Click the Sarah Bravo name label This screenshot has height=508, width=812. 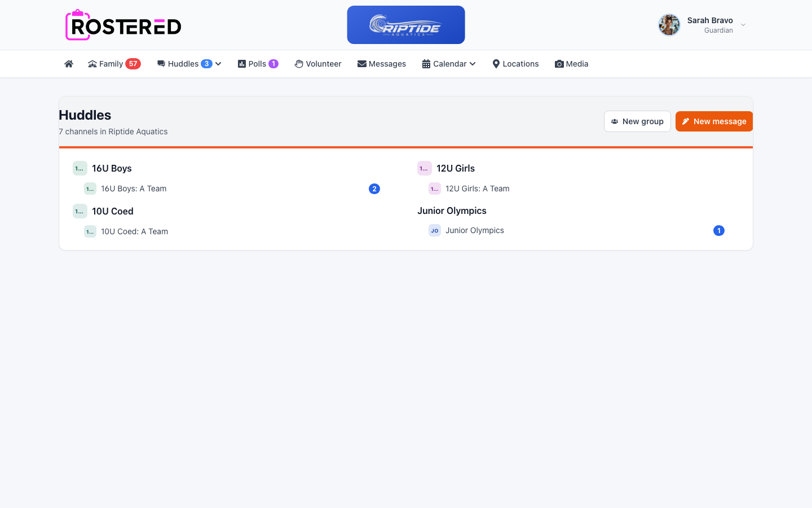pos(710,20)
